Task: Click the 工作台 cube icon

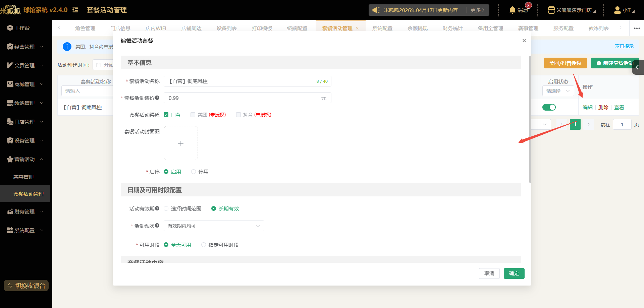Action: point(10,28)
